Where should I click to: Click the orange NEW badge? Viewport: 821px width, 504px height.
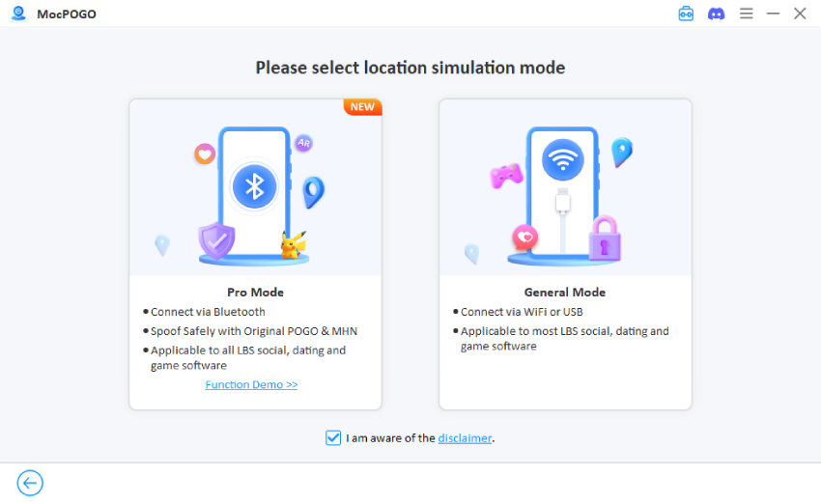coord(363,106)
